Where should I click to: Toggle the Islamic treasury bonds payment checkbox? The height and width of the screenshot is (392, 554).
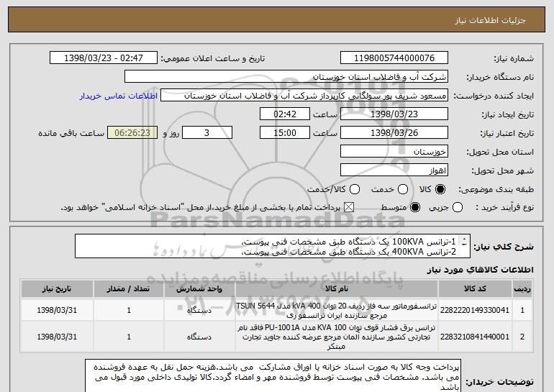349,207
